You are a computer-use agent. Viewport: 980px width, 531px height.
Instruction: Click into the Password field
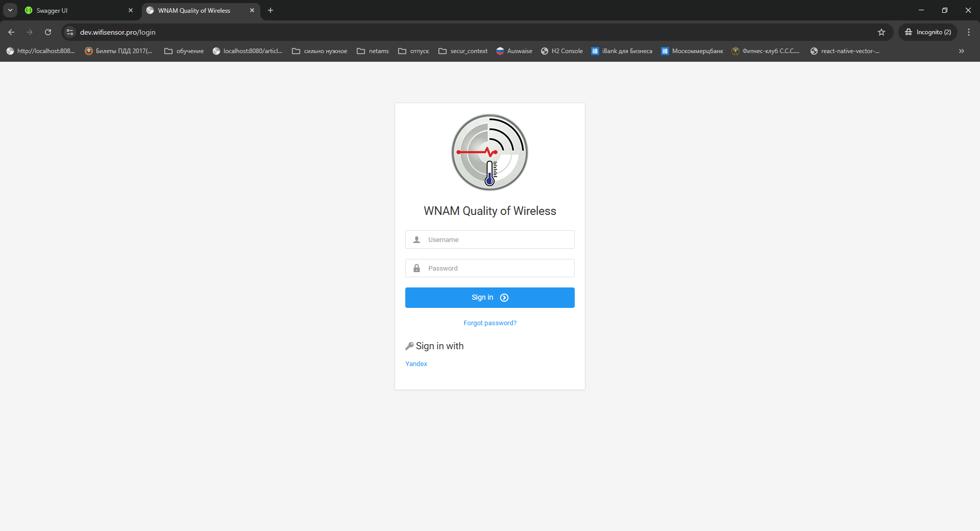coord(498,268)
